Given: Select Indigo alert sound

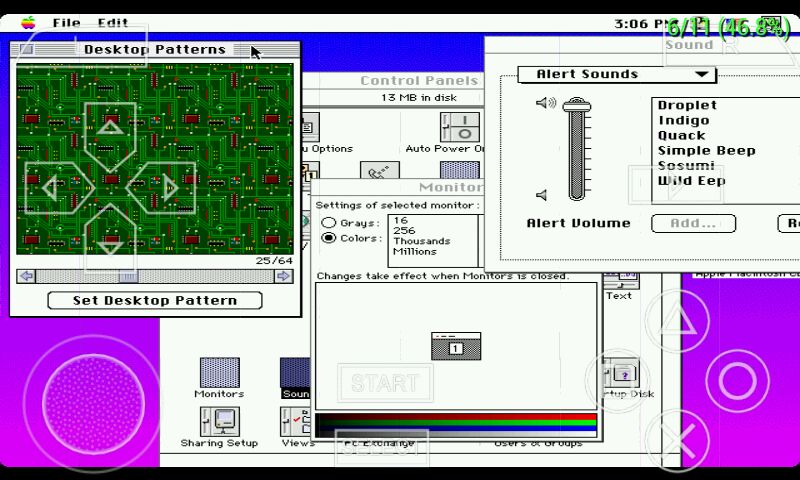Looking at the screenshot, I should (x=684, y=120).
